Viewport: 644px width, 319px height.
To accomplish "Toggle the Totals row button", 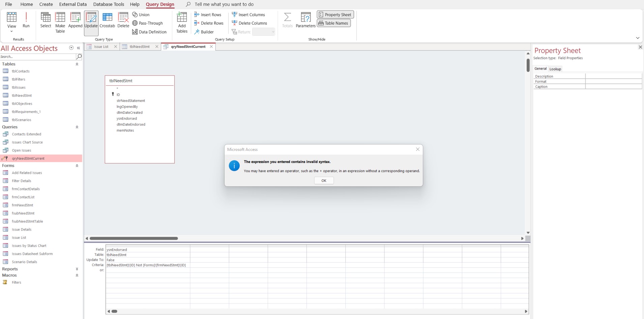I will [x=287, y=20].
